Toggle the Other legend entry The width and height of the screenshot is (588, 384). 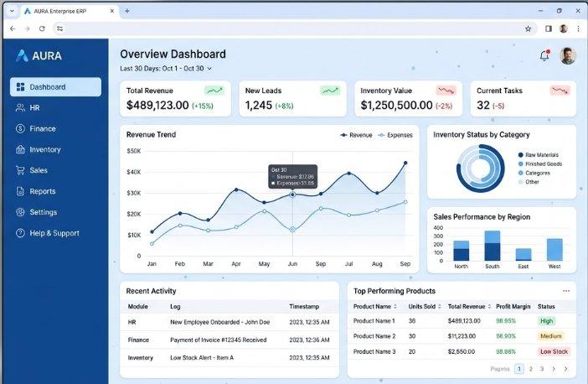click(529, 182)
